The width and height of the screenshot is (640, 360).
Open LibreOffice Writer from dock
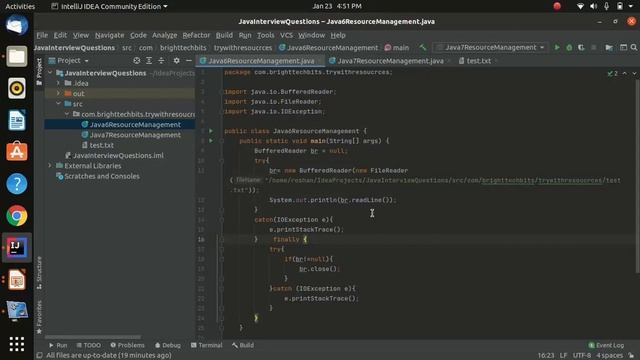(17, 120)
